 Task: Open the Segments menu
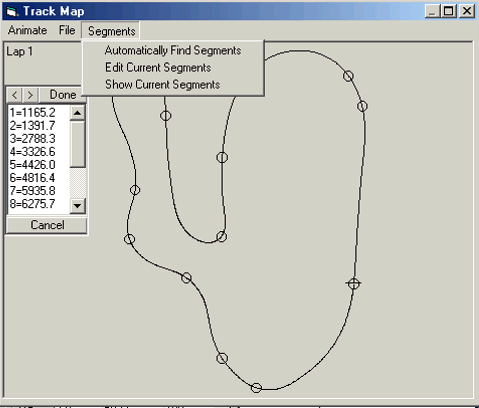tap(111, 31)
